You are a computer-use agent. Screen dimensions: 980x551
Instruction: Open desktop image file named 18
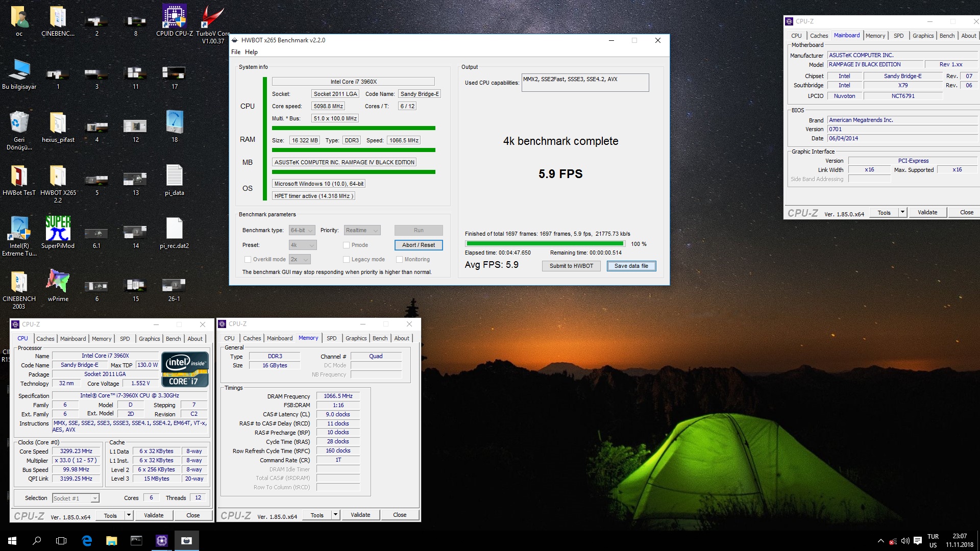pyautogui.click(x=174, y=127)
